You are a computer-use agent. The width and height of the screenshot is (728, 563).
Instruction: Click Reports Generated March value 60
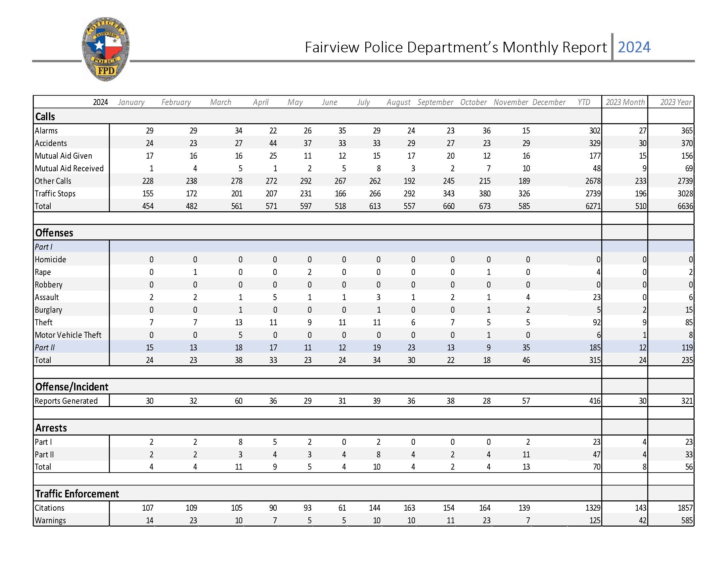[239, 401]
